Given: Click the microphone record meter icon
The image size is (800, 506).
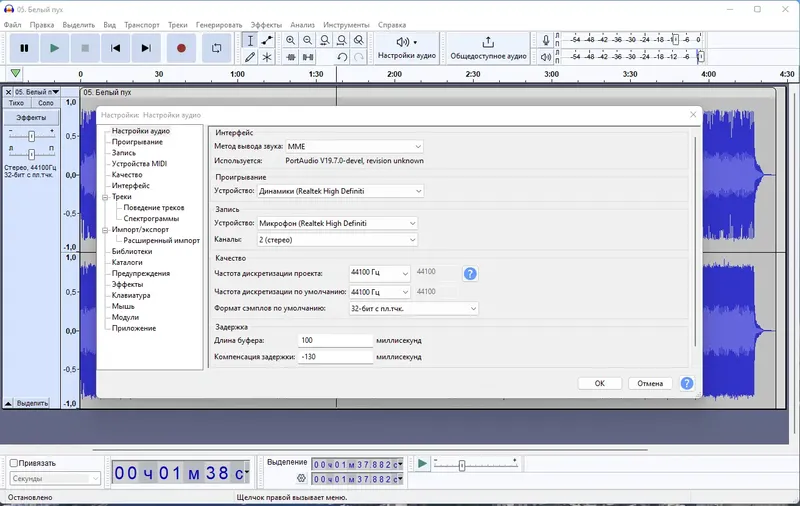Looking at the screenshot, I should click(545, 40).
